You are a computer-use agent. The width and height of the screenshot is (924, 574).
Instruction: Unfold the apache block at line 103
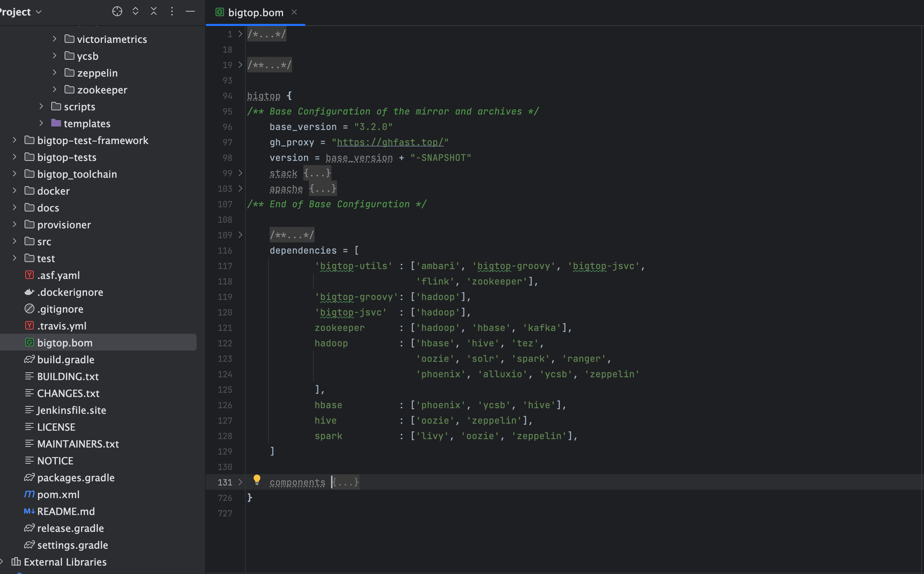pyautogui.click(x=240, y=189)
